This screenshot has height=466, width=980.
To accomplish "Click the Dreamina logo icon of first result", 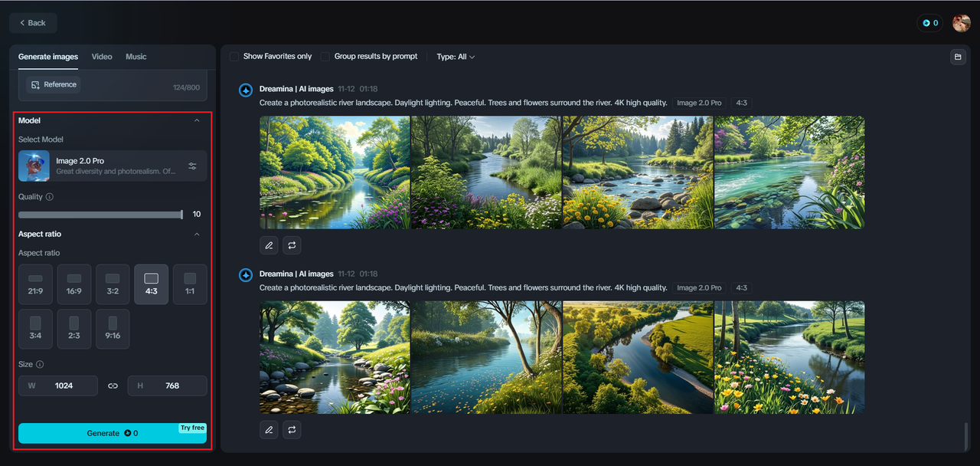I will [246, 90].
